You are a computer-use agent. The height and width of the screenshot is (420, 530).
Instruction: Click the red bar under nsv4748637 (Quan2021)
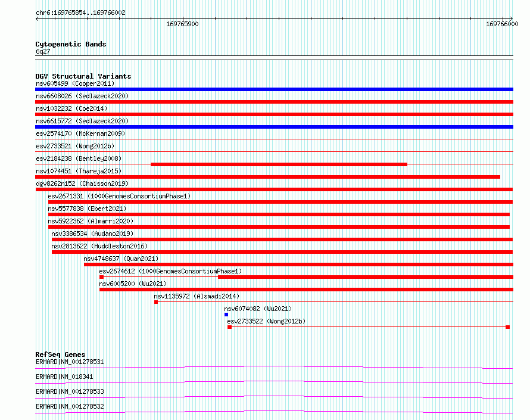coord(298,265)
